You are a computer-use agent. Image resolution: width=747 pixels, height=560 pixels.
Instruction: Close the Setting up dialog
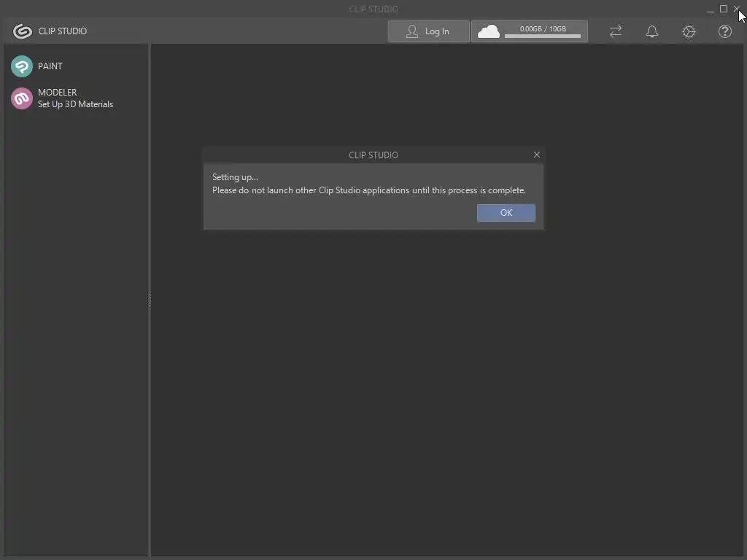click(536, 155)
